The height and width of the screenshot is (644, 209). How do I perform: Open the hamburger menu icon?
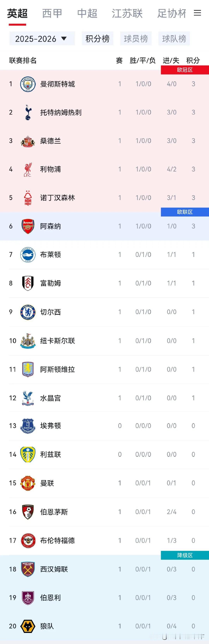[197, 13]
